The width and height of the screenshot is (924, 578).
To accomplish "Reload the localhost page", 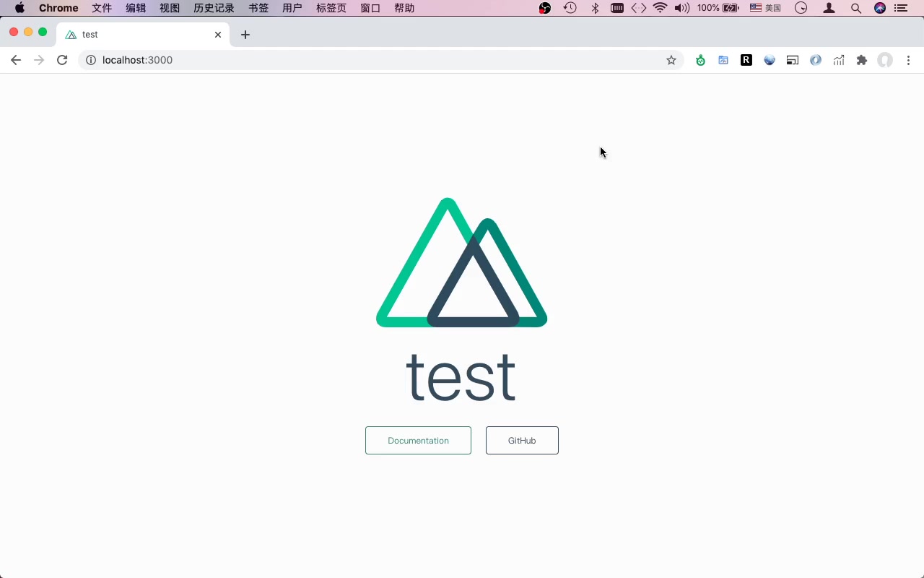I will 62,60.
